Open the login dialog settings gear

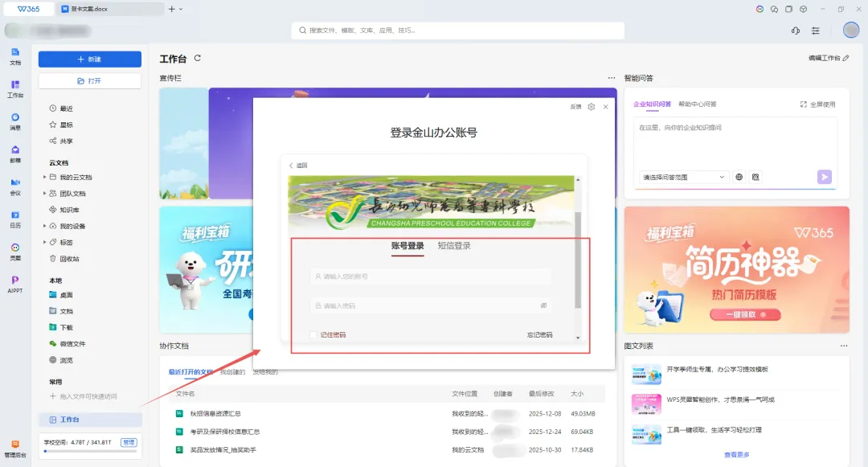(592, 107)
